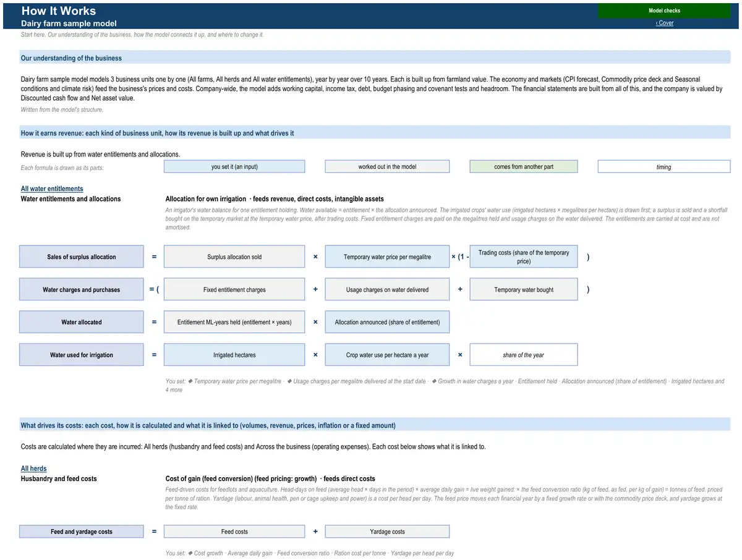The image size is (742, 560).
Task: Click the "Trading costs (share of the temporary price)" box
Action: (x=524, y=257)
